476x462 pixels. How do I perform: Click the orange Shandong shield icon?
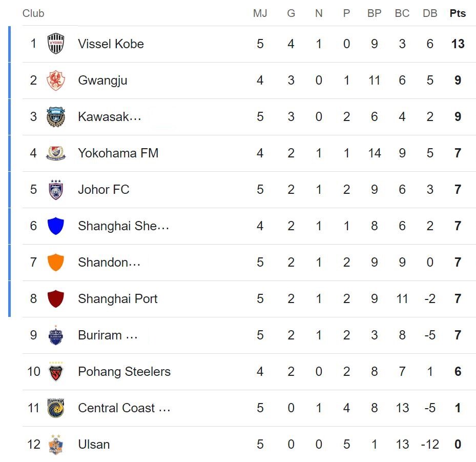(x=55, y=263)
